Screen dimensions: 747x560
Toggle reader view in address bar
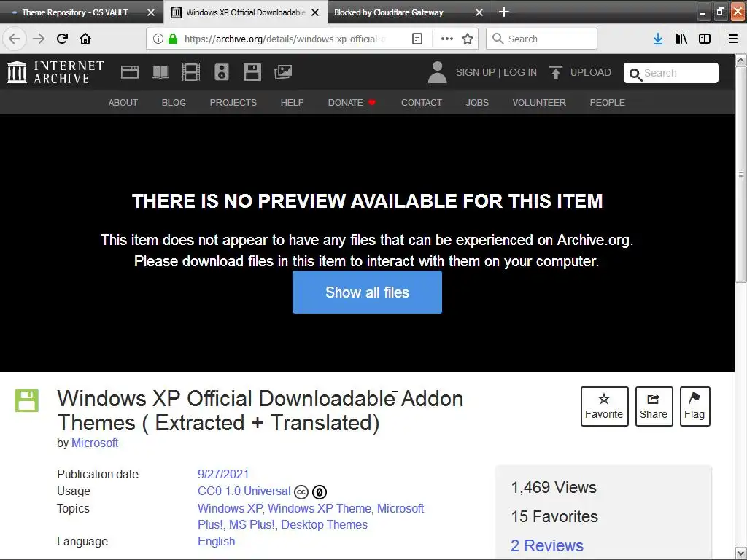[x=417, y=39]
